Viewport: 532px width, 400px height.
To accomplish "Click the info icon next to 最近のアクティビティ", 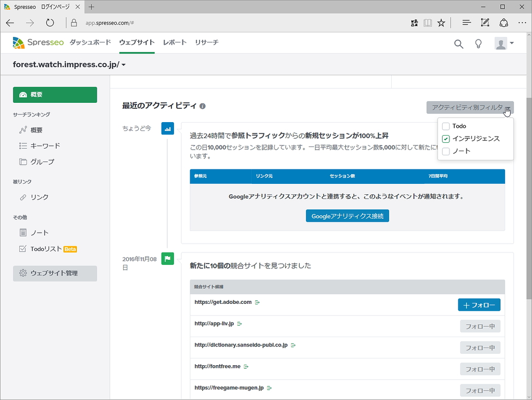I will (x=202, y=106).
